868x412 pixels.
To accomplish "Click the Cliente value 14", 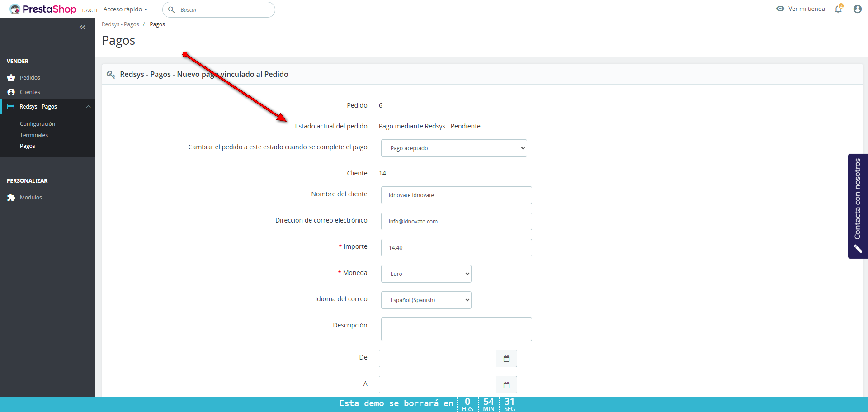I will pyautogui.click(x=382, y=173).
